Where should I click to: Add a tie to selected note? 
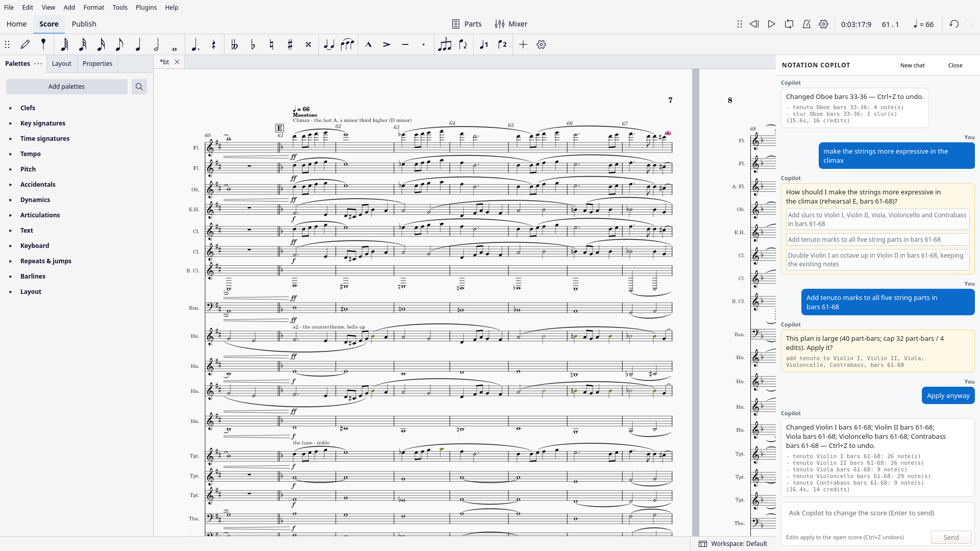(x=329, y=45)
